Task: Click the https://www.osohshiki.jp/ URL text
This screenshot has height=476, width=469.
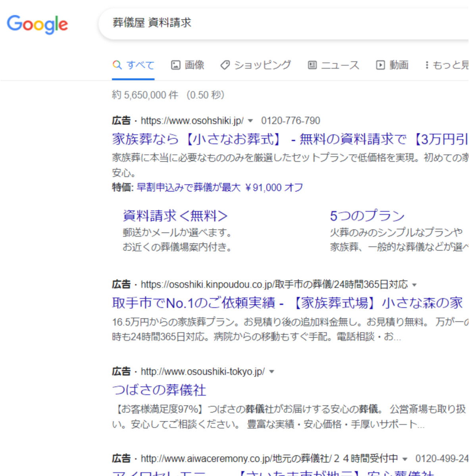Action: 192,121
